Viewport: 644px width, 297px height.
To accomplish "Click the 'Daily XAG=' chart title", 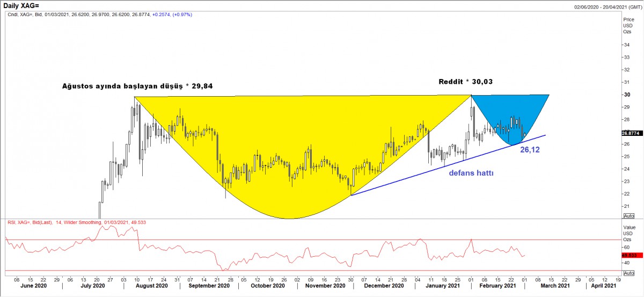I will coord(23,5).
